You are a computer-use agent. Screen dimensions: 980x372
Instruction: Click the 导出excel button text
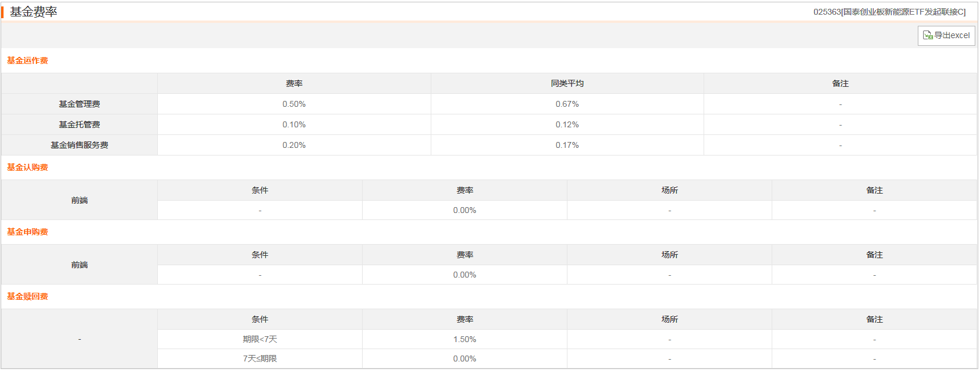tap(952, 36)
